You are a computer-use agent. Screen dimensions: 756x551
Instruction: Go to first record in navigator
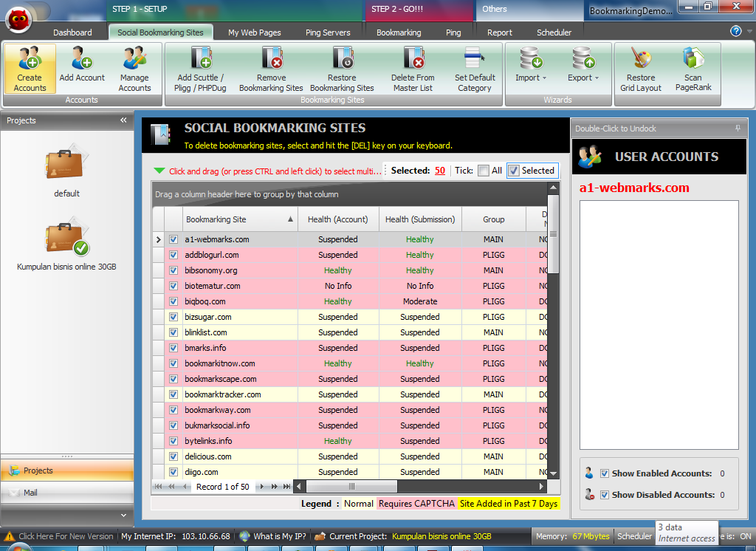click(159, 486)
